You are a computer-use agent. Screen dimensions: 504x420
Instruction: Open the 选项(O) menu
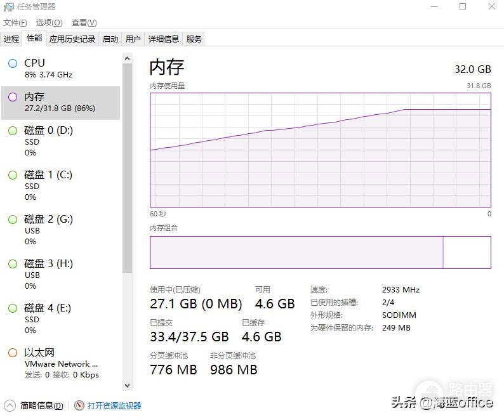point(49,23)
